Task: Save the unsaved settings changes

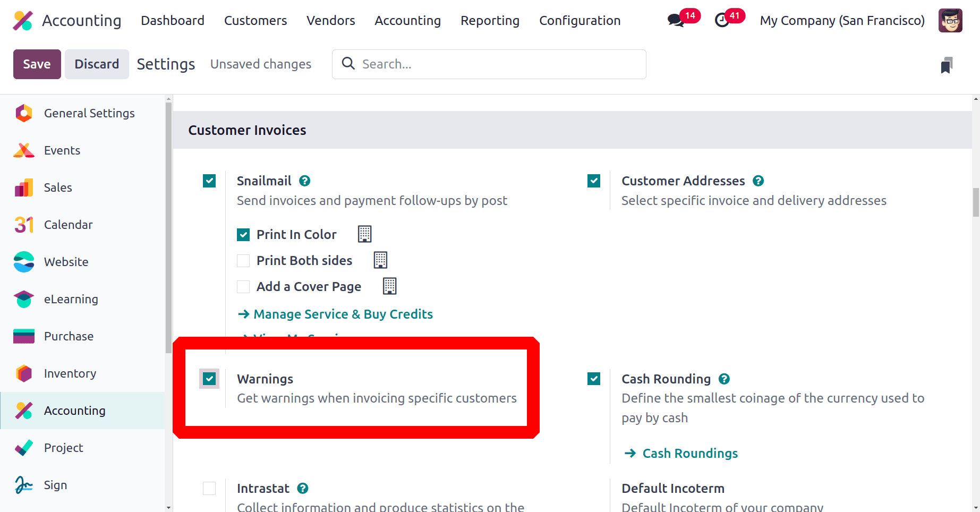Action: click(37, 64)
